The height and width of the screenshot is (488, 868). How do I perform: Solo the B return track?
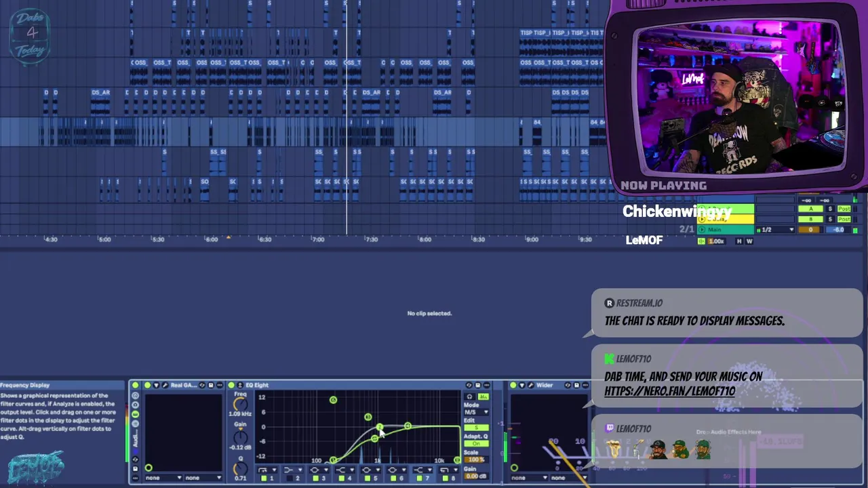point(830,220)
